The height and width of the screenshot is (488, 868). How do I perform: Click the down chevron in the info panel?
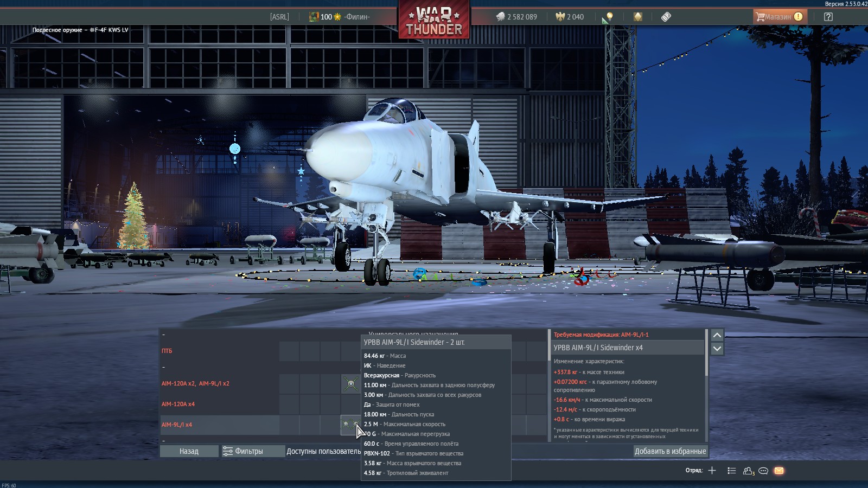click(x=717, y=349)
